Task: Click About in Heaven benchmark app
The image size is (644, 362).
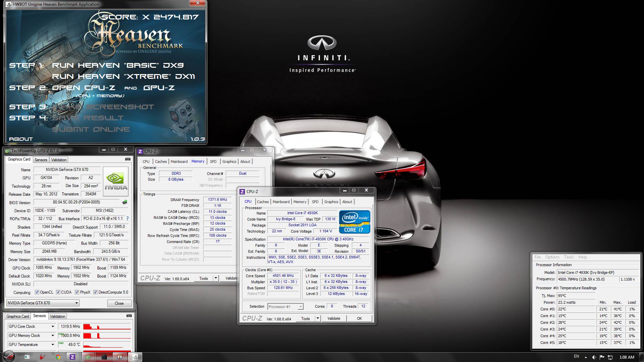Action: pyautogui.click(x=21, y=139)
